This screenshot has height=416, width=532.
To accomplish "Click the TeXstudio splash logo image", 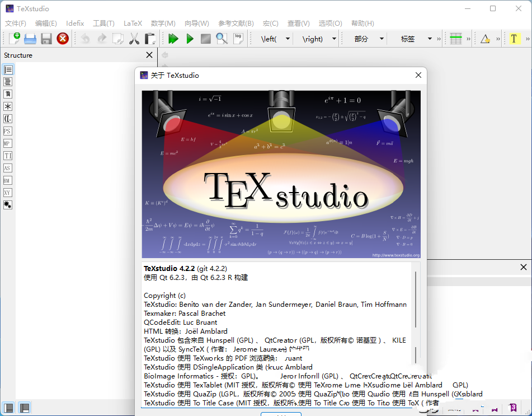I will click(281, 174).
